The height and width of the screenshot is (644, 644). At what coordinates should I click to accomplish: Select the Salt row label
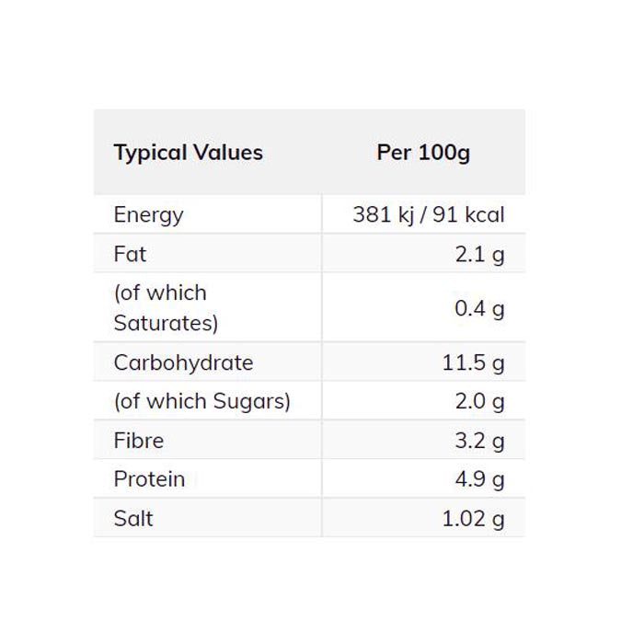(133, 519)
